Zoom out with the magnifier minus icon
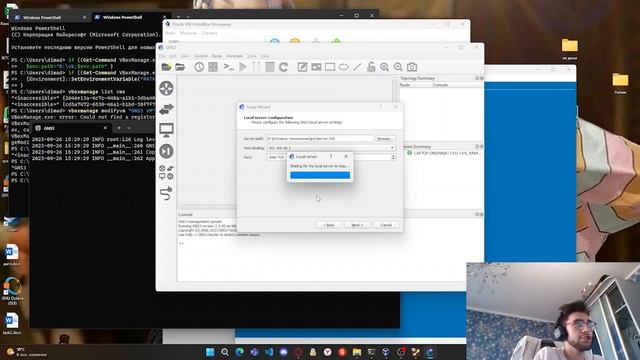640x360 pixels. coord(398,67)
